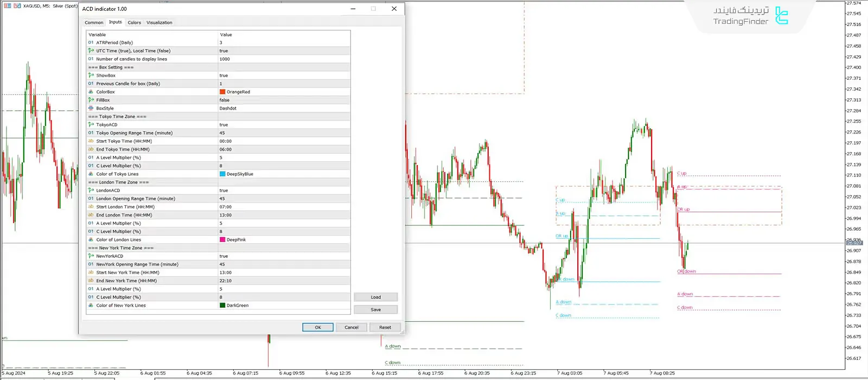Click the string icon beside Start Tokyo Time
Image resolution: width=868 pixels, height=380 pixels.
point(91,141)
